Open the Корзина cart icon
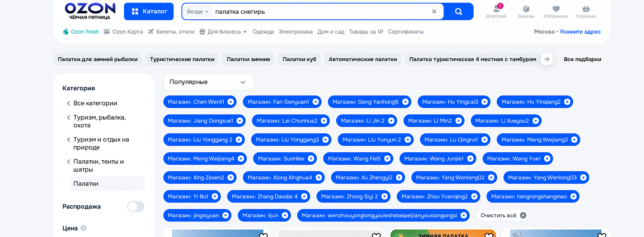Screen dimensions: 644x237 [586, 12]
